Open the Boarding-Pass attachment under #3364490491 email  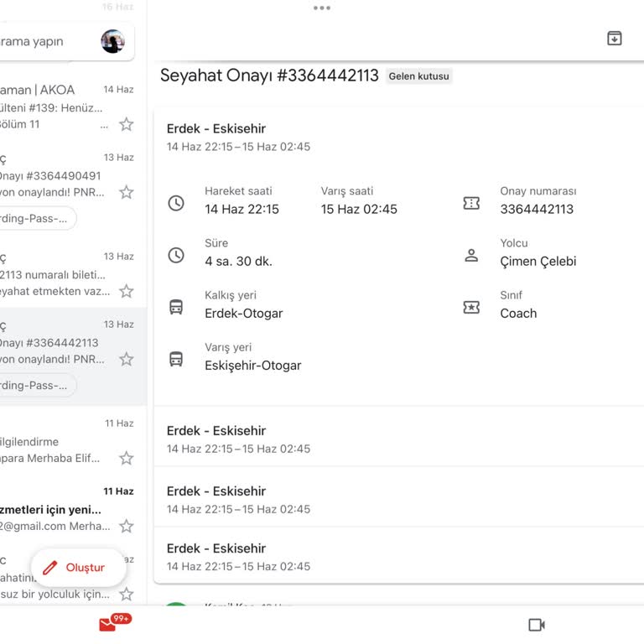37,219
